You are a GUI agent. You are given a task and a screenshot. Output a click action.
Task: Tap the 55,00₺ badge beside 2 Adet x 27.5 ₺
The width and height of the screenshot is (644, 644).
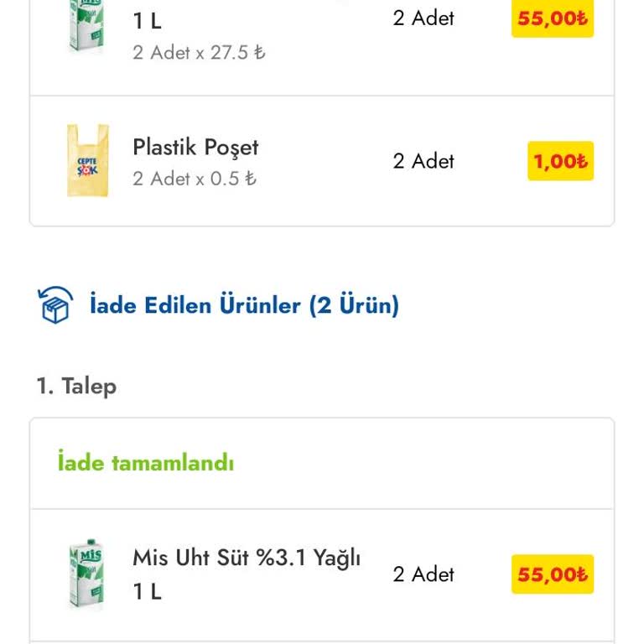click(x=553, y=18)
